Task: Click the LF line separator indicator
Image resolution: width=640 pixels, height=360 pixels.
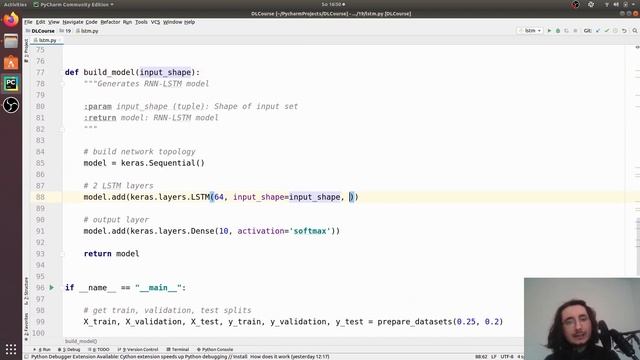Action: 493,357
